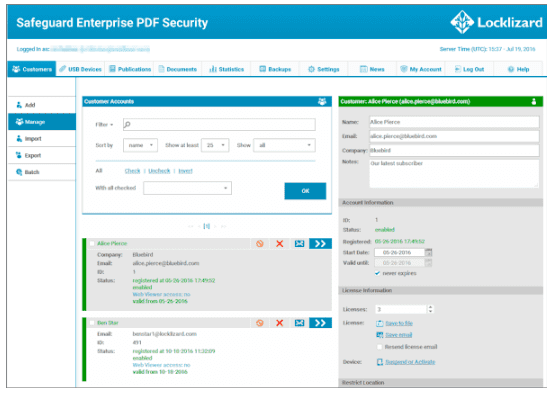Choose Import in the sidebar
Viewport: 554px width, 397px height.
click(42, 138)
